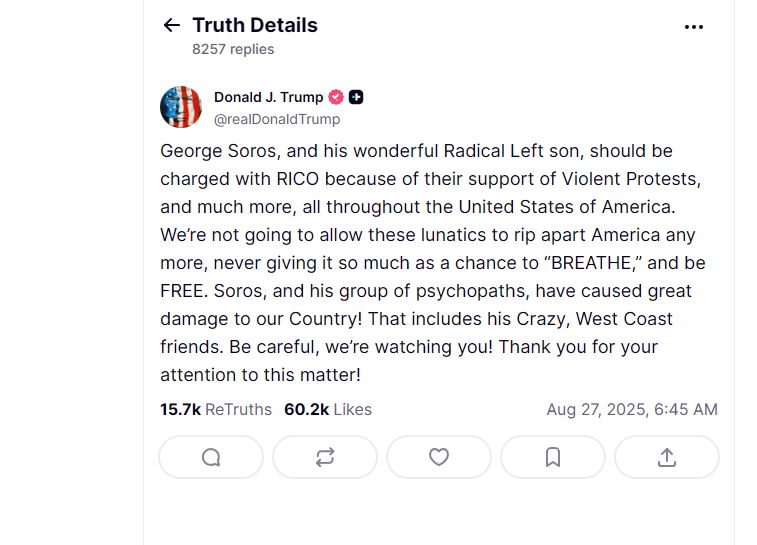ReTruth the post with arrows icon
This screenshot has height=545, width=757.
click(x=325, y=457)
